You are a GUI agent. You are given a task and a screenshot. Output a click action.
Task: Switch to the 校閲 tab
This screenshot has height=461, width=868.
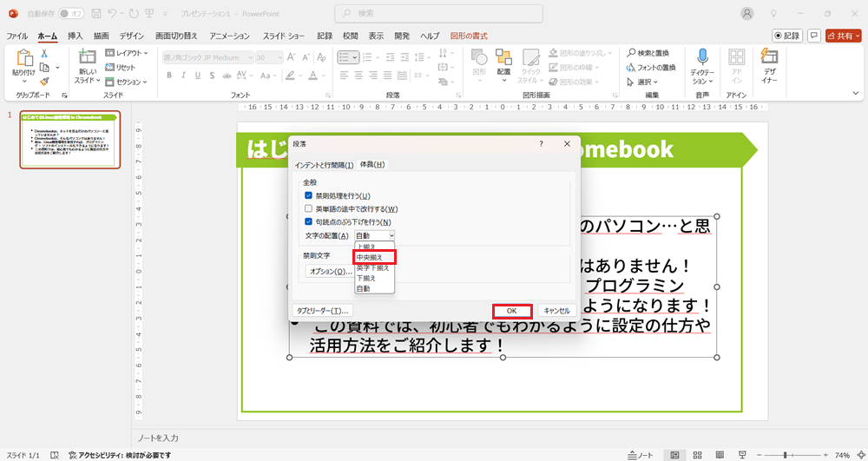[351, 36]
